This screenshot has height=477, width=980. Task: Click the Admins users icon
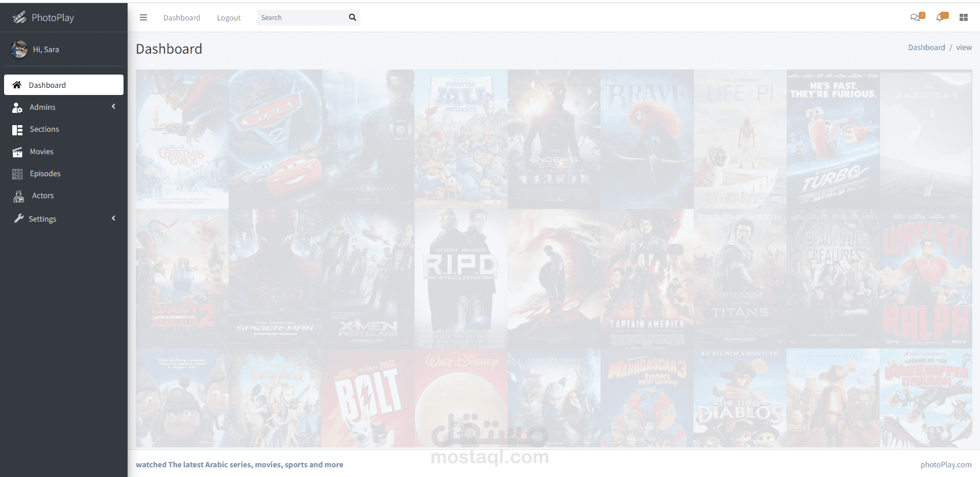(17, 107)
